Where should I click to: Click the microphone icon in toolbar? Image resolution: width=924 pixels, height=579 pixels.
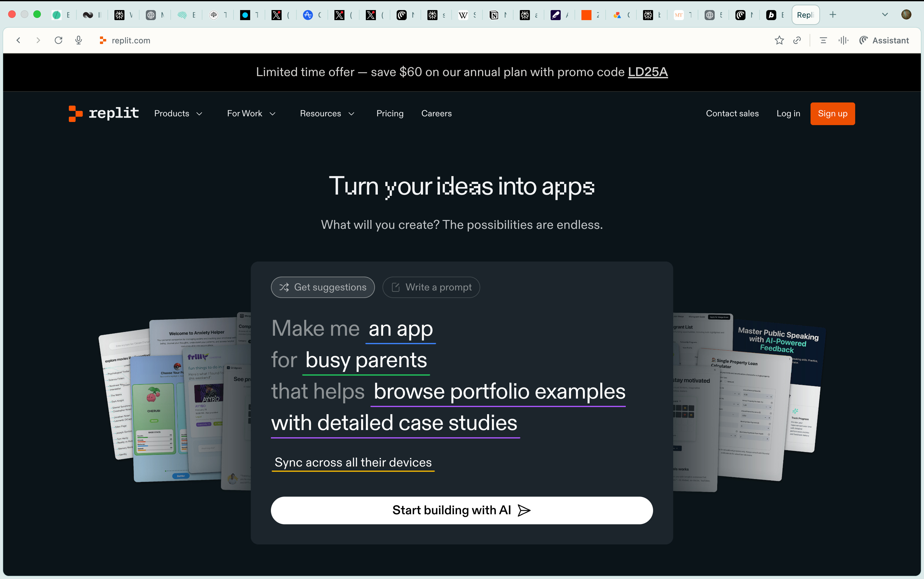tap(79, 40)
